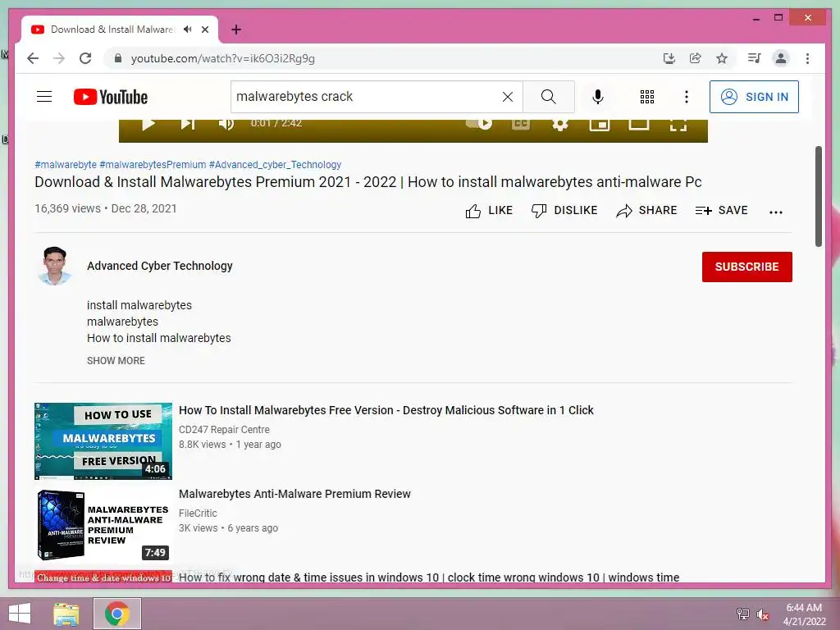
Task: Open the #Advanced_cyber_Technology hashtag
Action: pyautogui.click(x=275, y=164)
